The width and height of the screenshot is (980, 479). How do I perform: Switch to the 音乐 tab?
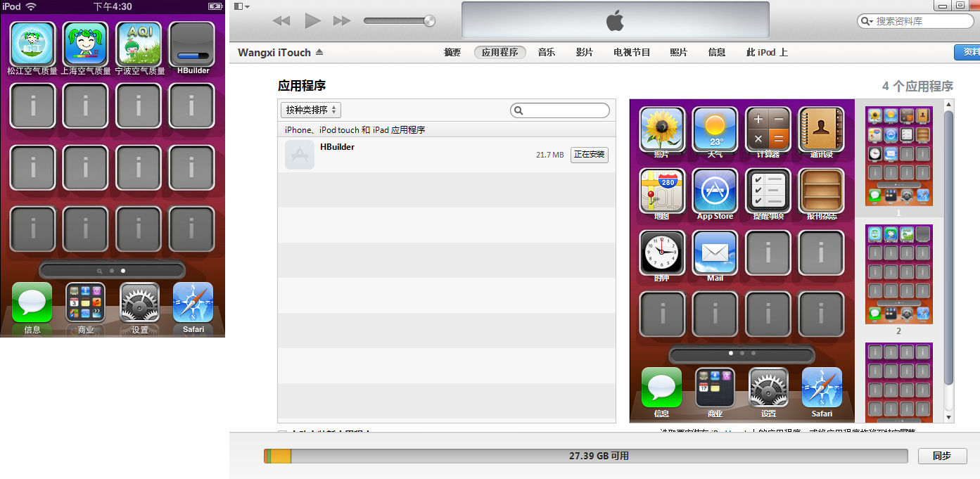click(547, 52)
